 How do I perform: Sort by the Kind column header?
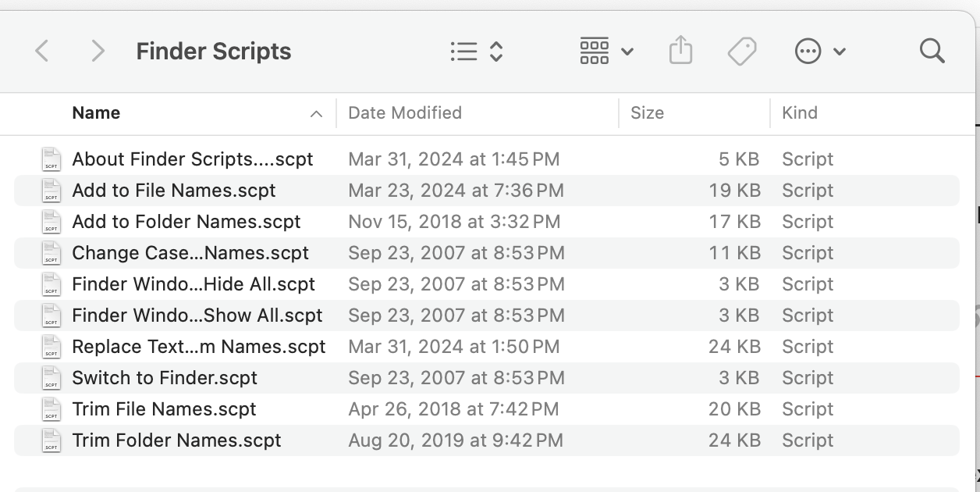coord(800,113)
